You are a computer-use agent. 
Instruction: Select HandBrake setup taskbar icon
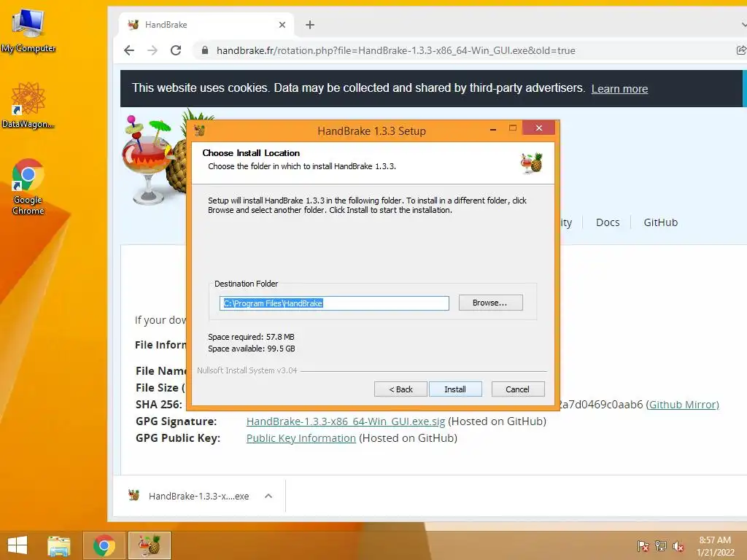pos(149,545)
